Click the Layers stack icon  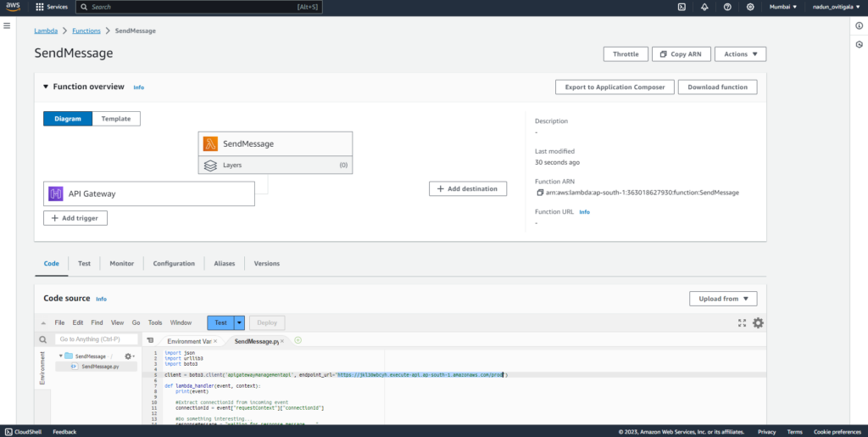click(210, 165)
